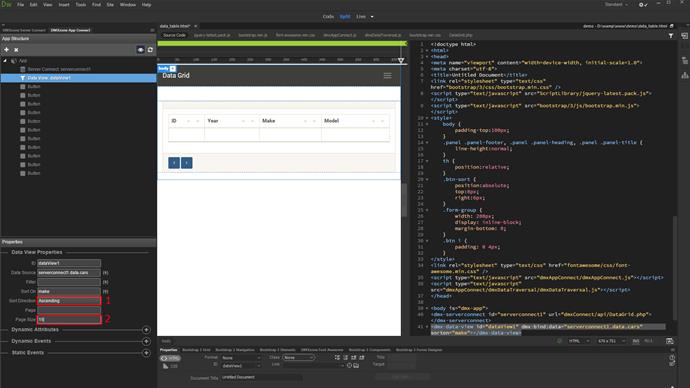
Task: Open the Edit menu
Action: (x=33, y=5)
